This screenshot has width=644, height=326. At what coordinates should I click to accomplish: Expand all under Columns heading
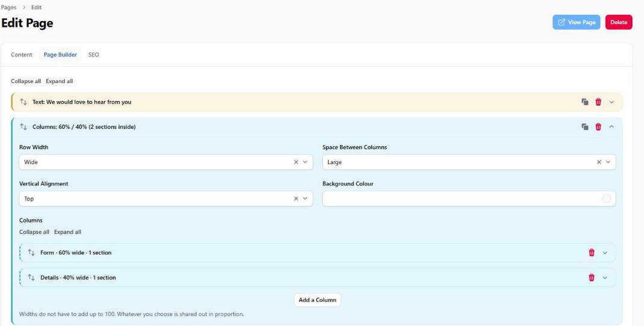point(67,232)
